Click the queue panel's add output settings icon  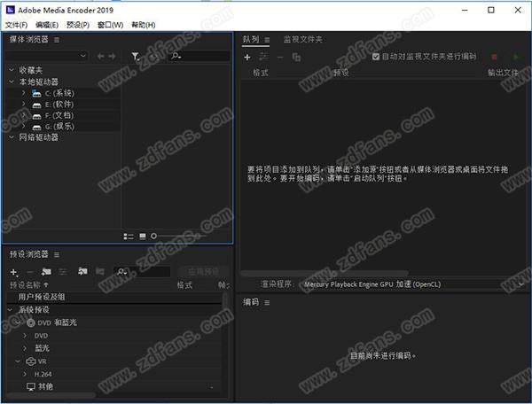pyautogui.click(x=263, y=57)
